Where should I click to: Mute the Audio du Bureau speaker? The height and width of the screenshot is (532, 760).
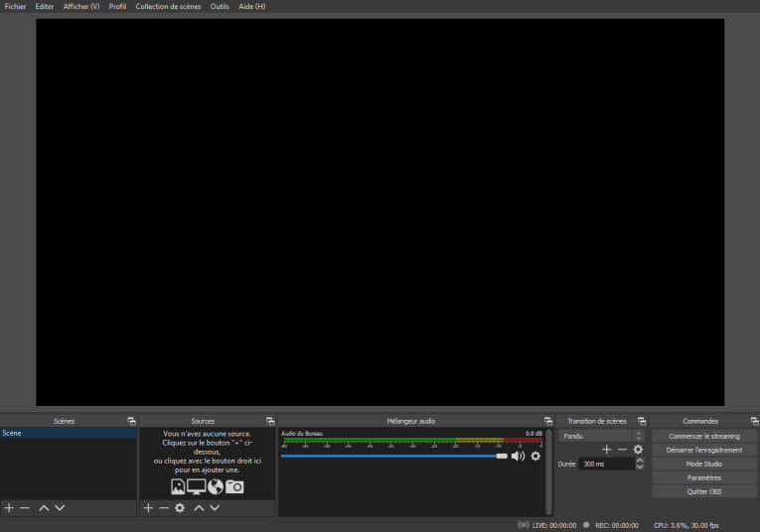pyautogui.click(x=519, y=456)
